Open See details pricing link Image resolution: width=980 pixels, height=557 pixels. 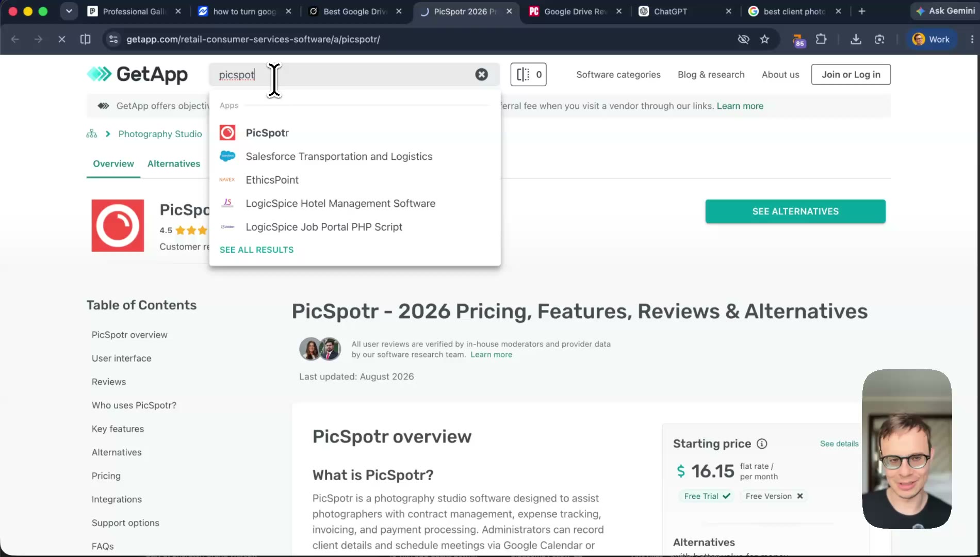[x=839, y=444]
